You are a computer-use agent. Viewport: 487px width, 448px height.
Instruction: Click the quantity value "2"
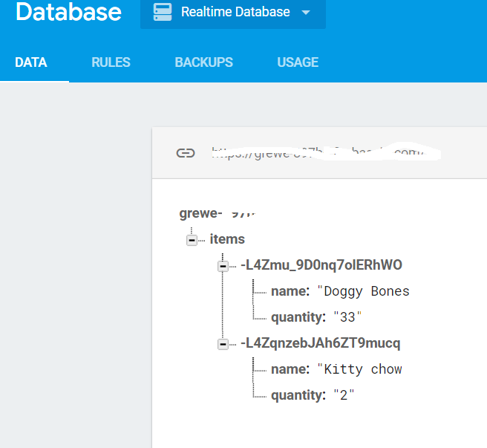(x=344, y=395)
